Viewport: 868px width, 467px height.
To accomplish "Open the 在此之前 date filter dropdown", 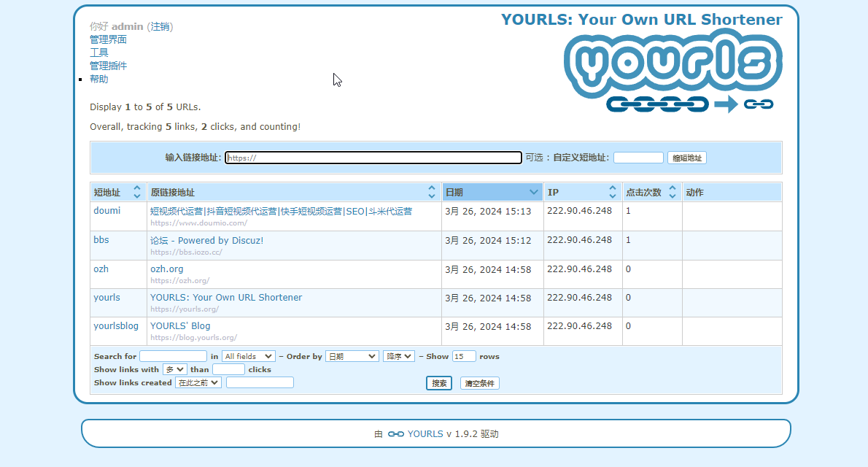I will point(198,383).
